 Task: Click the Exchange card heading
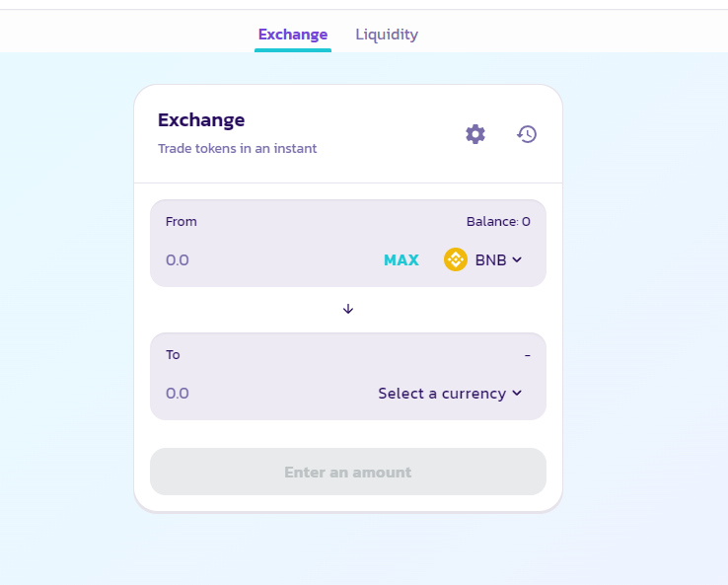(x=201, y=120)
